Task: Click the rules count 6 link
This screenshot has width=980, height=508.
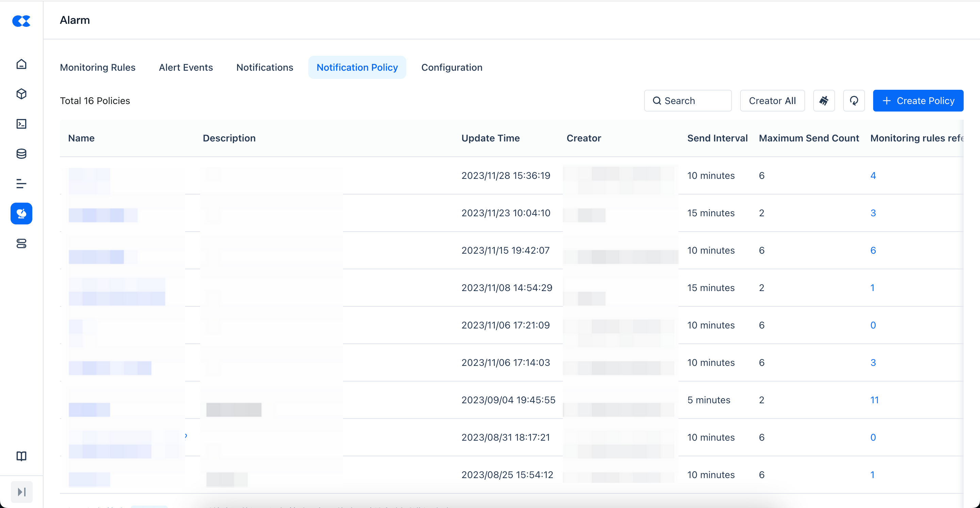Action: coord(873,251)
